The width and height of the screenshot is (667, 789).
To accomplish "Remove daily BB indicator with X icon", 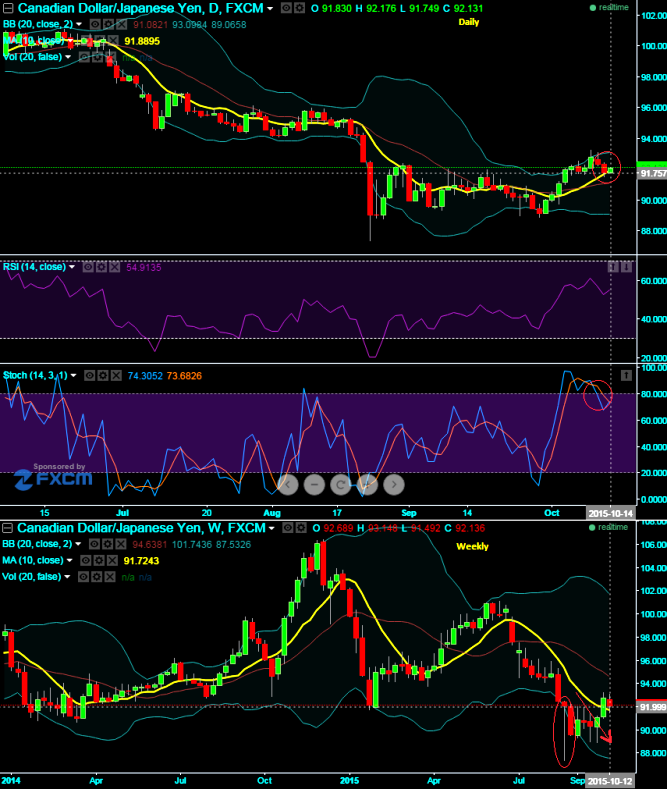I will [x=121, y=24].
